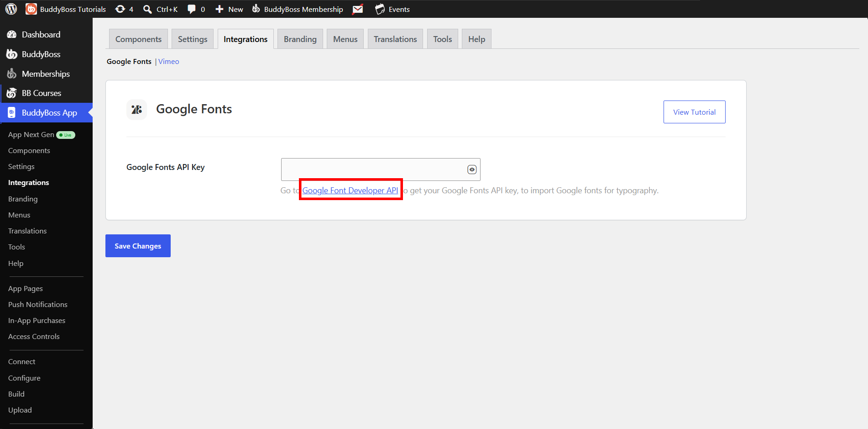The height and width of the screenshot is (429, 868).
Task: Open Push Notifications submenu item
Action: coord(38,305)
